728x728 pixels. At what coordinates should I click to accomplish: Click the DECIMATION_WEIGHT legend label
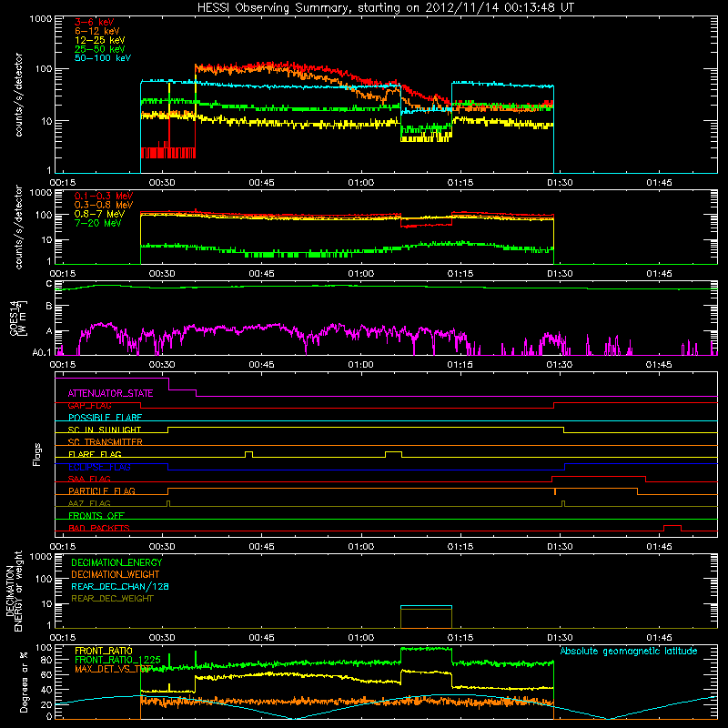pyautogui.click(x=116, y=575)
